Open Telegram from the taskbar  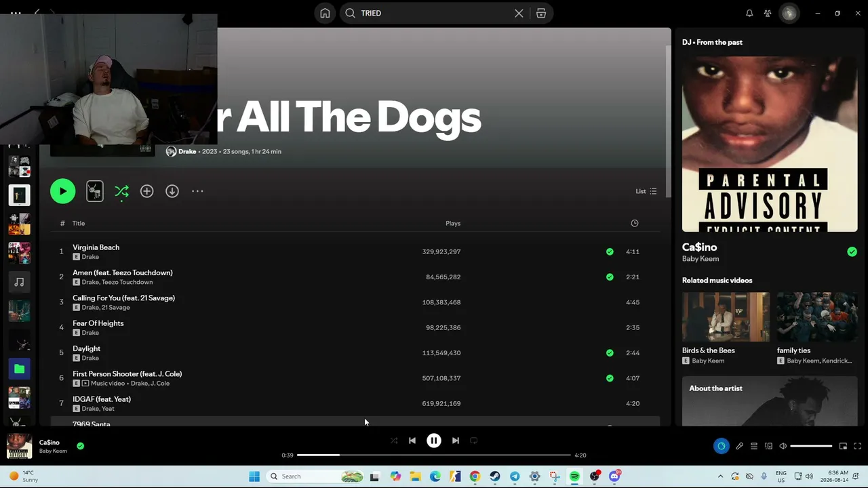515,476
